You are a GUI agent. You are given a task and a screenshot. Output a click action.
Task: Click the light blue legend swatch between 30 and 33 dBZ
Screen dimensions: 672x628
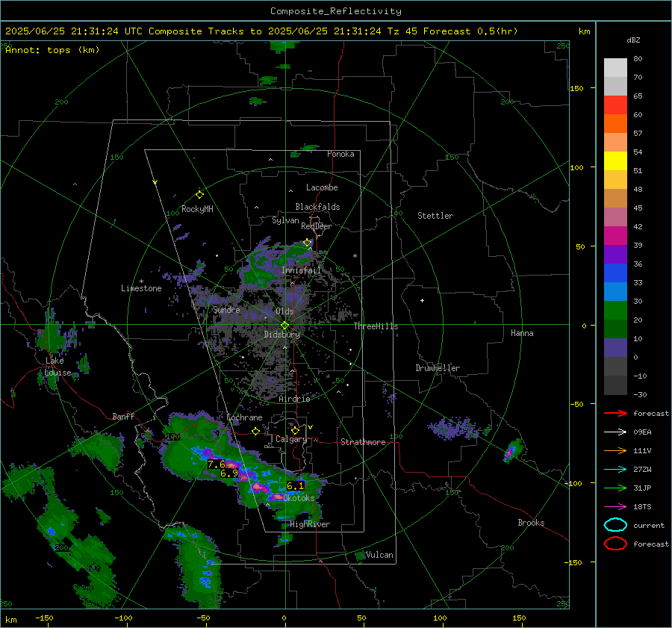pos(615,291)
